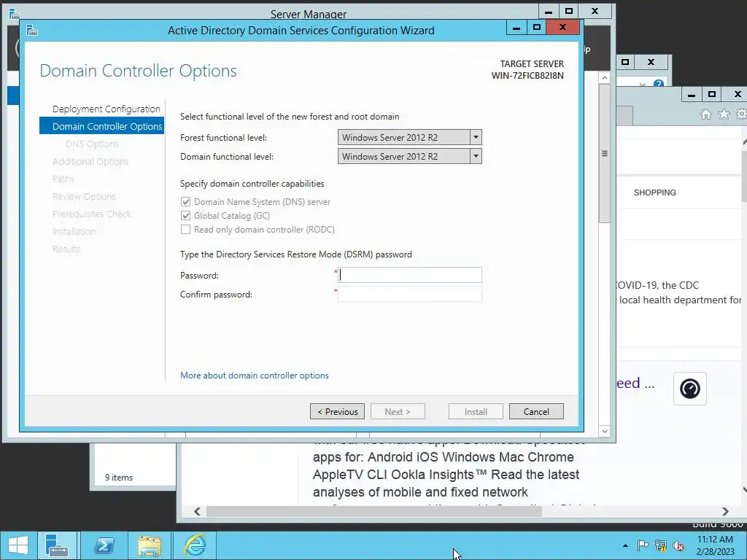Click the speedometer icon in browser page
This screenshot has height=560, width=747.
point(690,389)
